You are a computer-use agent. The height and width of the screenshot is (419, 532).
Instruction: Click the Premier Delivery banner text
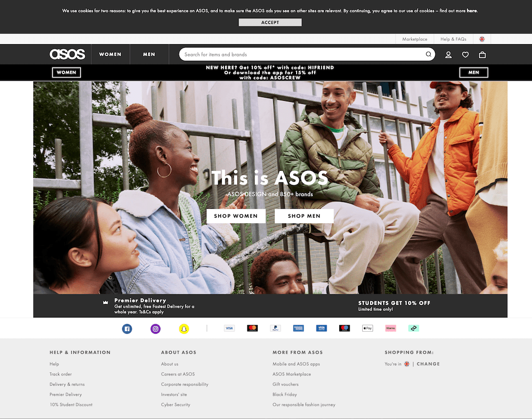pos(154,306)
